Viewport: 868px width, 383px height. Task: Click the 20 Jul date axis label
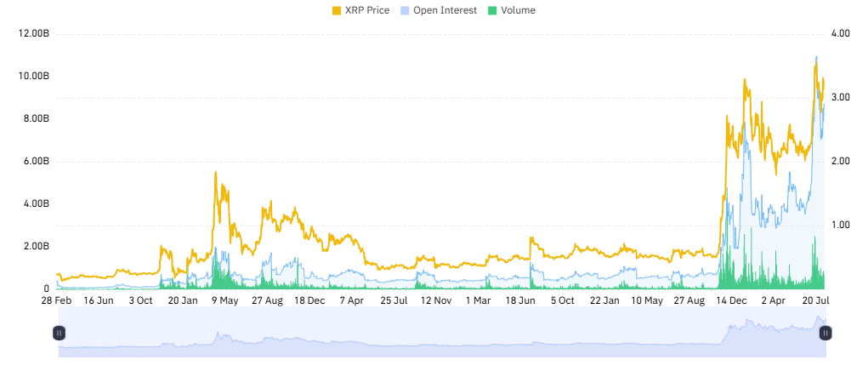(815, 300)
